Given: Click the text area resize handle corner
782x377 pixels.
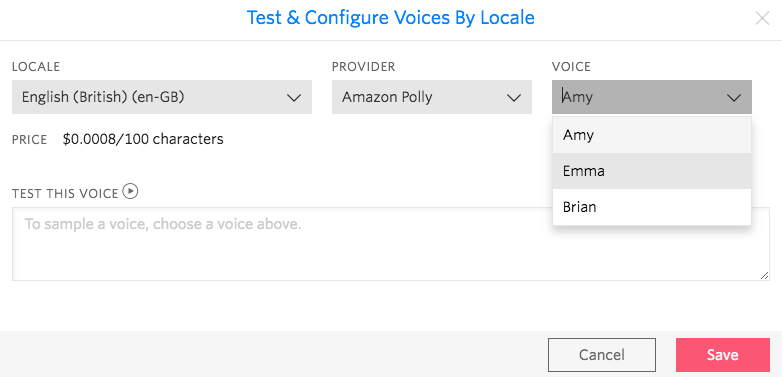Looking at the screenshot, I should point(765,275).
